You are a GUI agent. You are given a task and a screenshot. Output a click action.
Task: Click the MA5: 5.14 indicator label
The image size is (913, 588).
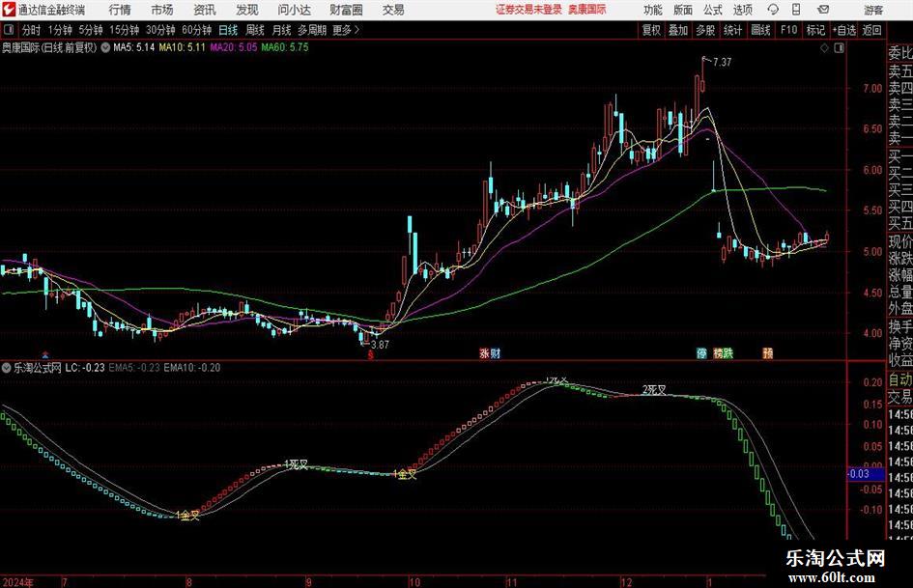134,47
